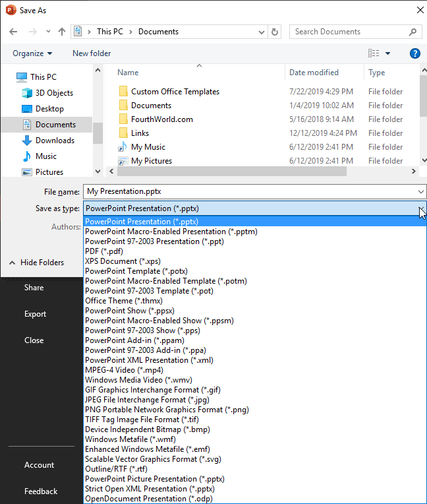Select Documents in navigation pane
The height and width of the screenshot is (504, 427).
click(47, 125)
